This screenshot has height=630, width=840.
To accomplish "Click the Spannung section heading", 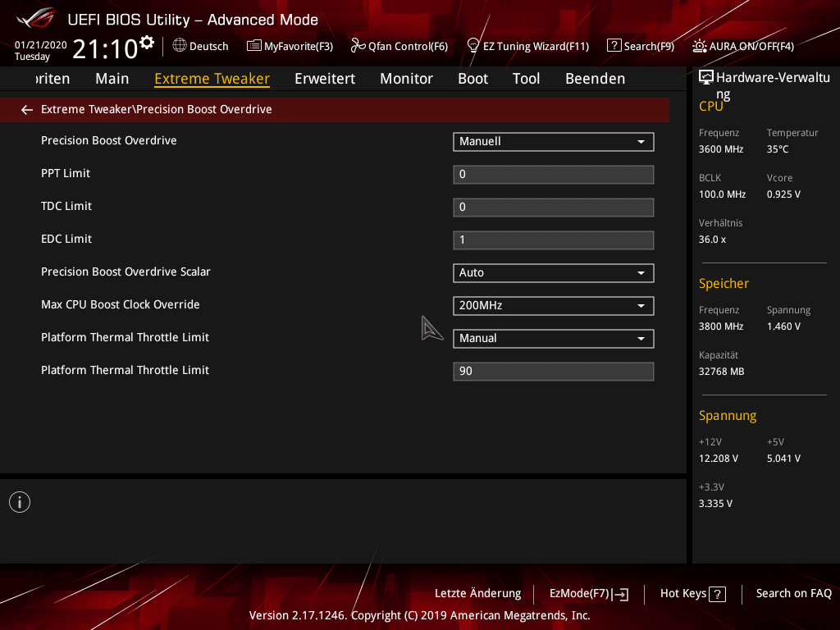I will (x=728, y=416).
